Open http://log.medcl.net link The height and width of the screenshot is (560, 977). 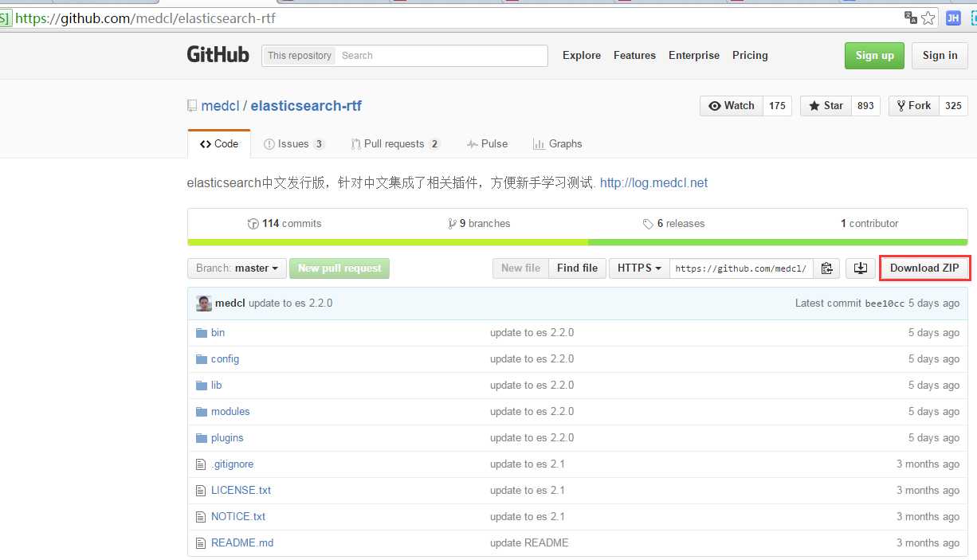click(653, 182)
